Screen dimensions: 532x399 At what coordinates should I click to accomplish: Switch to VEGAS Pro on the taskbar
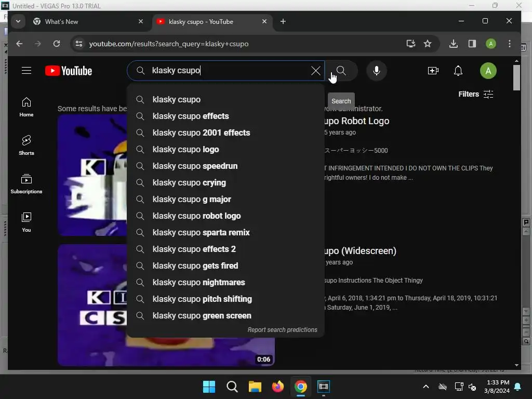point(323,387)
